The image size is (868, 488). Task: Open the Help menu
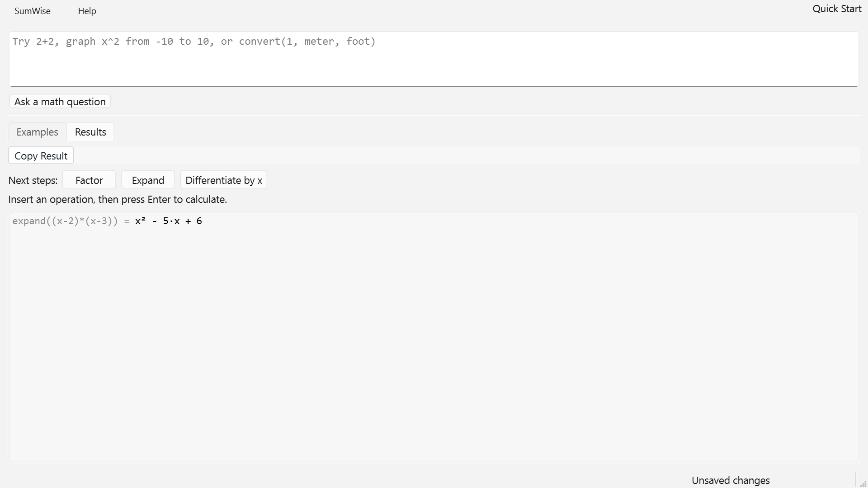point(87,11)
